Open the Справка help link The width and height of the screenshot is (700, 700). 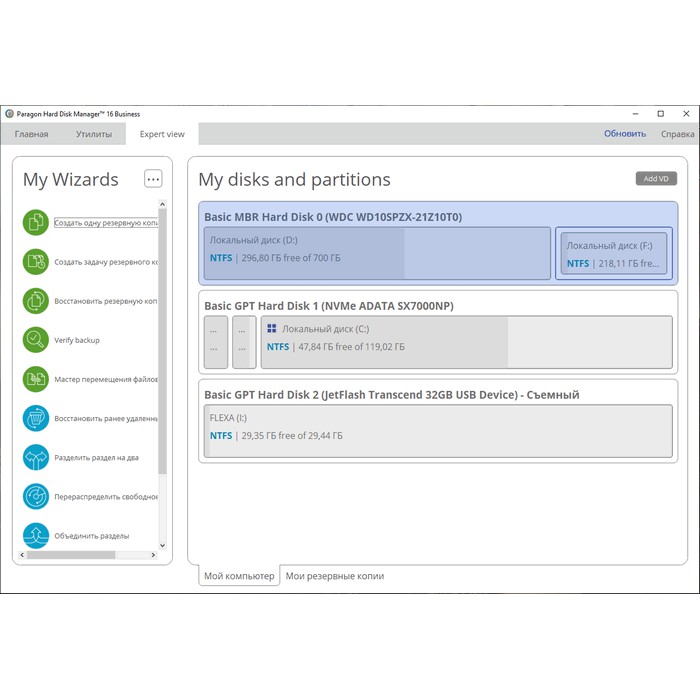677,134
